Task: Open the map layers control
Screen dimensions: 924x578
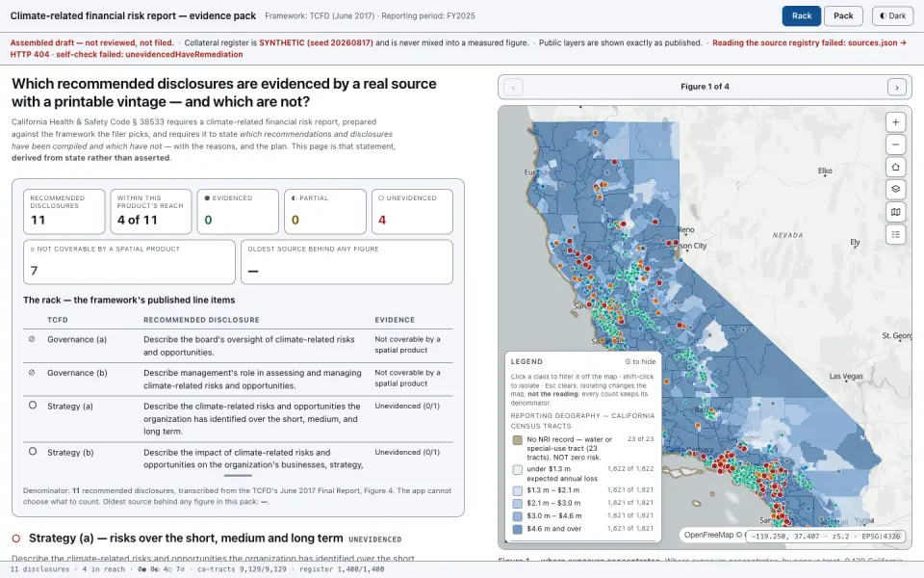Action: pyautogui.click(x=895, y=190)
